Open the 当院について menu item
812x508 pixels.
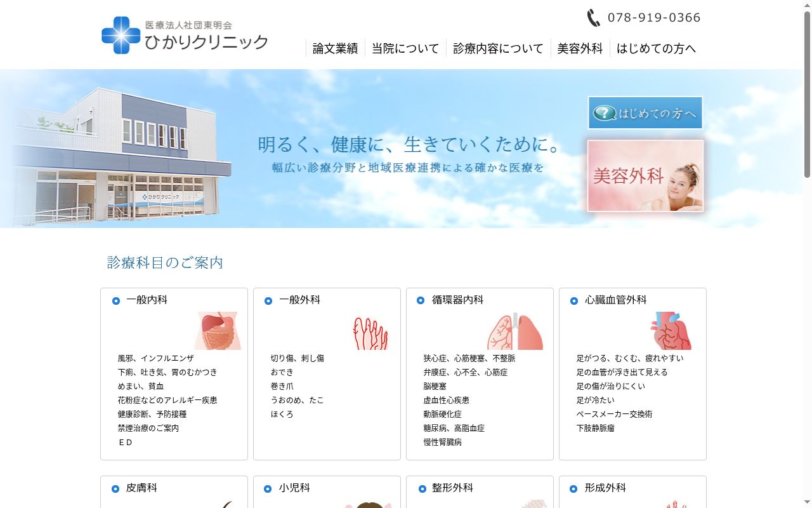405,48
